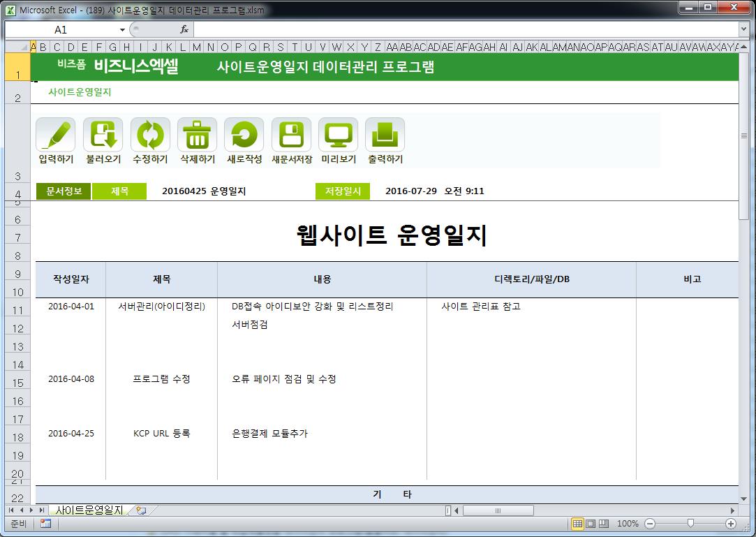The image size is (756, 537).
Task: Click the zoom in plus button
Action: point(731,524)
